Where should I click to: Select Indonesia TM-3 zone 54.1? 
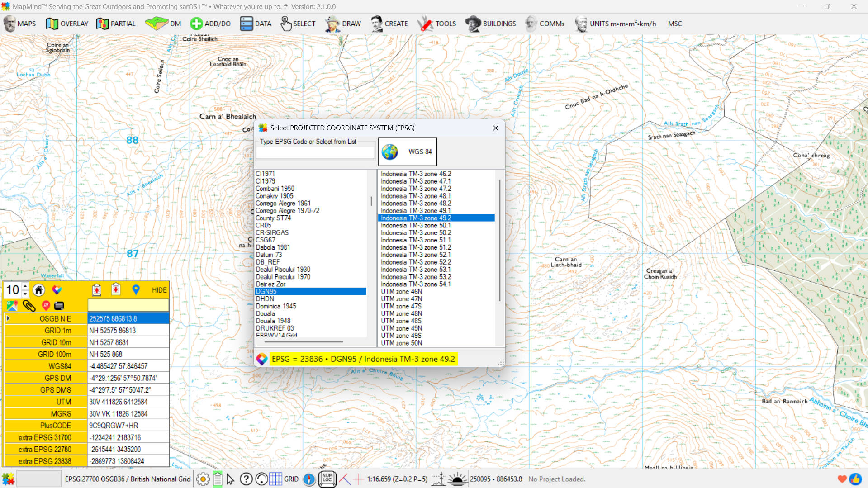pyautogui.click(x=416, y=284)
